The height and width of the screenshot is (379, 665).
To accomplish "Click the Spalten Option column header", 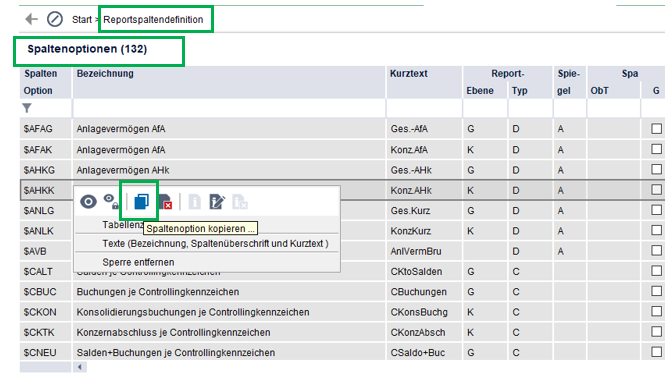I will click(x=45, y=82).
